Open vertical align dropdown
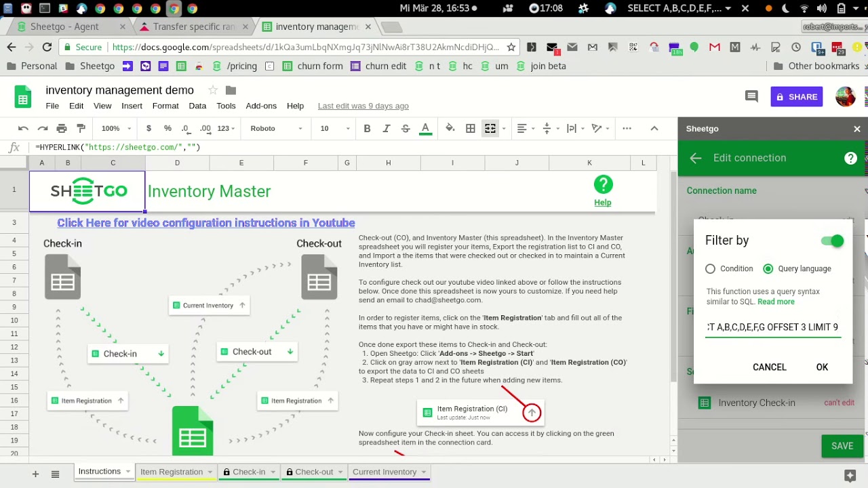868x488 pixels. [550, 128]
